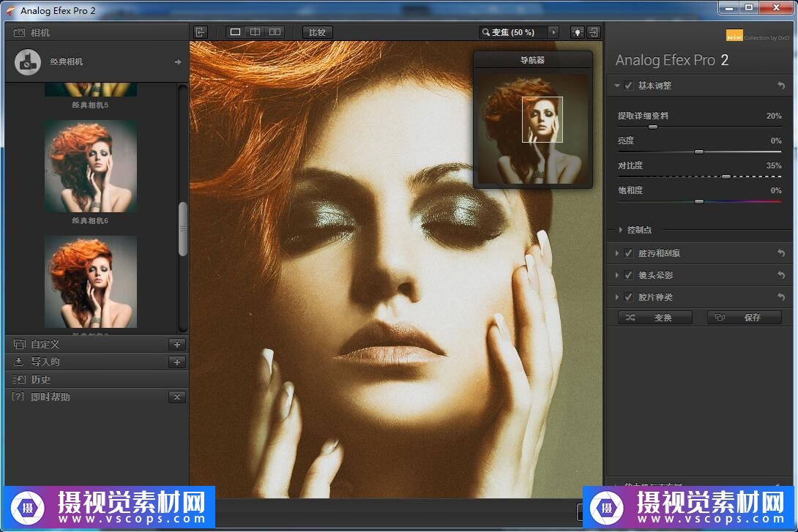Screen dimensions: 798x532
Task: Open the 历史 history section
Action: coord(41,379)
